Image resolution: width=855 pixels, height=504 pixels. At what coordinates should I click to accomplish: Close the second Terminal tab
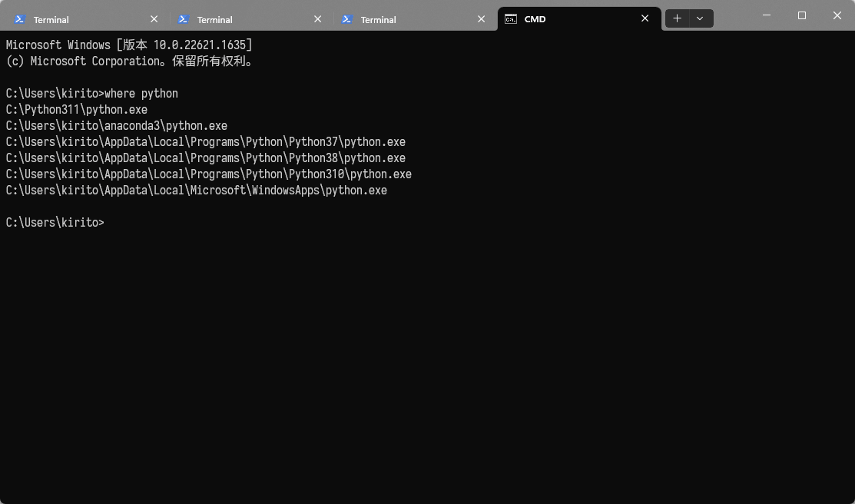click(x=317, y=19)
